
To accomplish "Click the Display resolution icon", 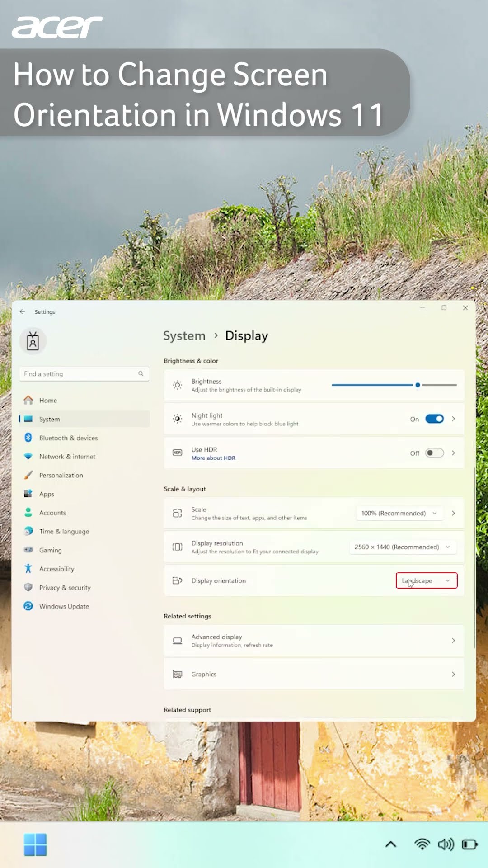I will point(178,547).
